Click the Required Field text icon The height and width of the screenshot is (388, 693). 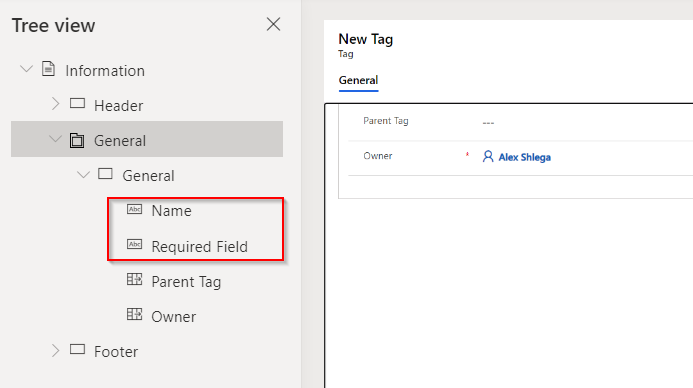point(134,244)
